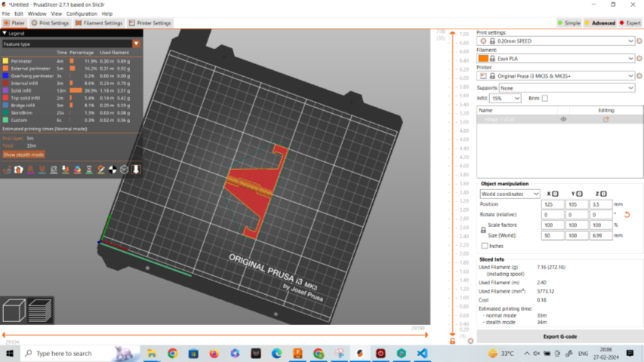Screen dimensions: 644x362
Task: Click Export G-code button
Action: 559,336
